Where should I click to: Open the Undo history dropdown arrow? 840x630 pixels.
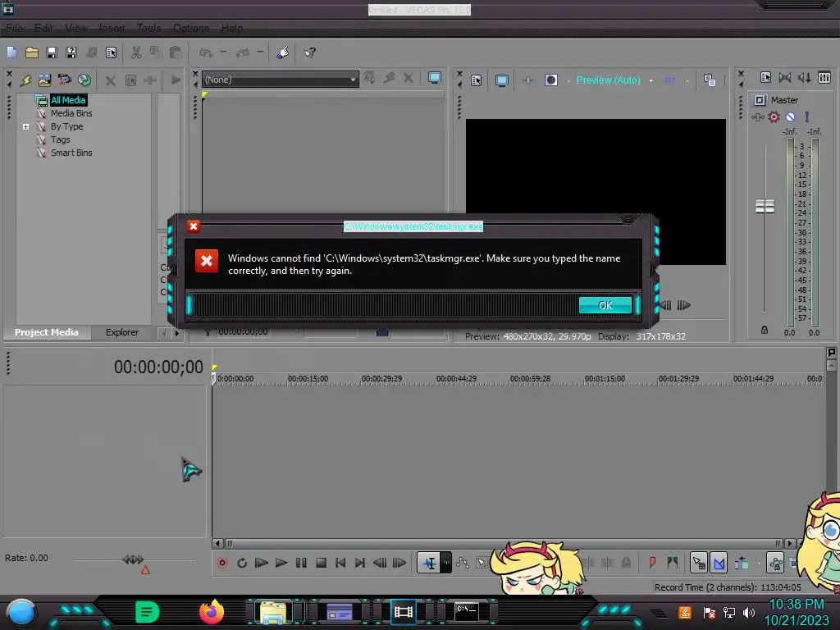(223, 52)
